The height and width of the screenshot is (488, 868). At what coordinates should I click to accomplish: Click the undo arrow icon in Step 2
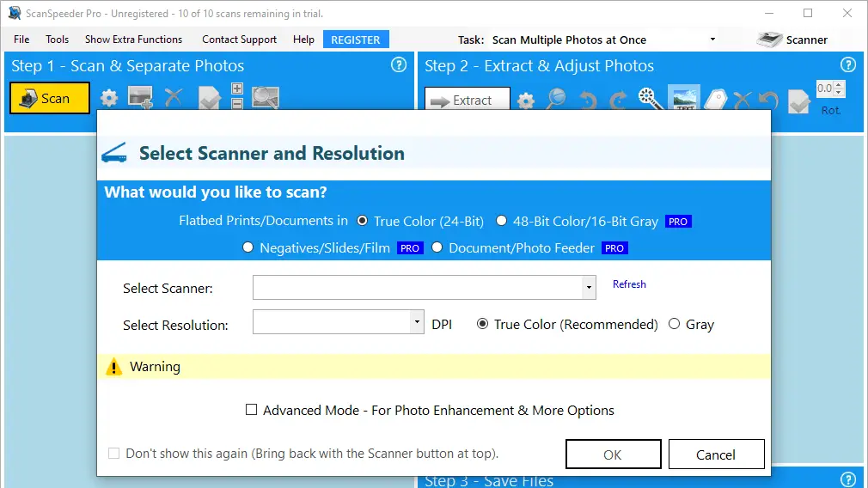click(768, 101)
